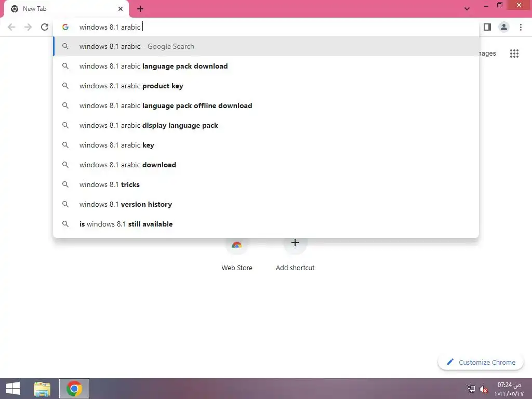Click the Google logo in address bar
532x399 pixels.
click(65, 27)
